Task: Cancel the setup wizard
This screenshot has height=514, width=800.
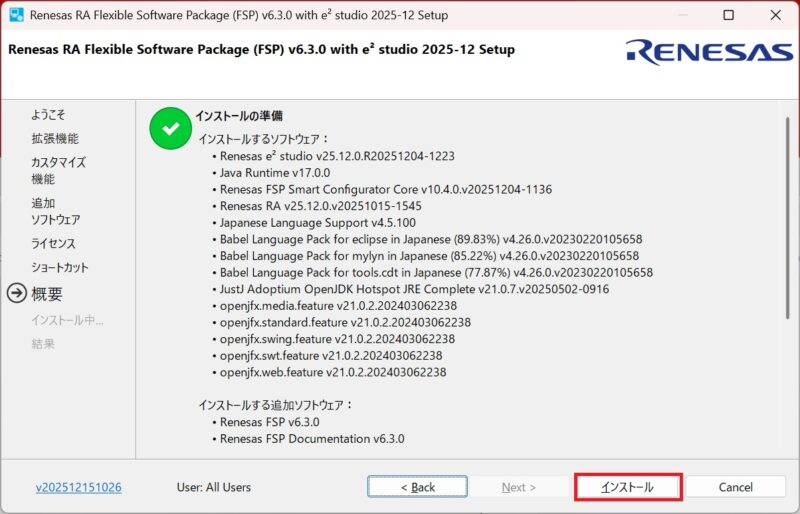Action: pos(735,487)
